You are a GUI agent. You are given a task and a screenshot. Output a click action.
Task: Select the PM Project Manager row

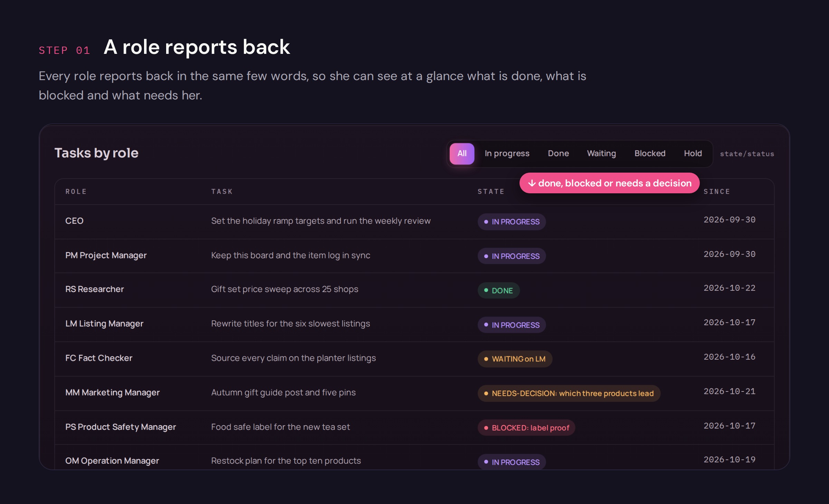414,256
